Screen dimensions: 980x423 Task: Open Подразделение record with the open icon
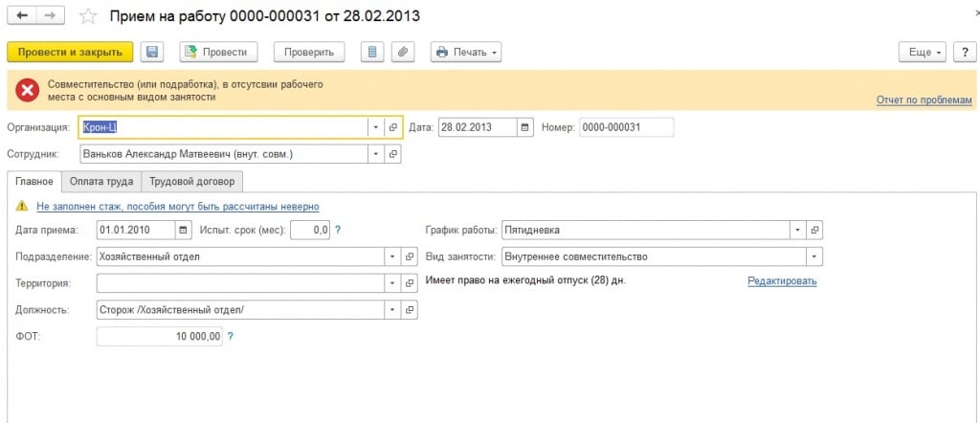(410, 256)
